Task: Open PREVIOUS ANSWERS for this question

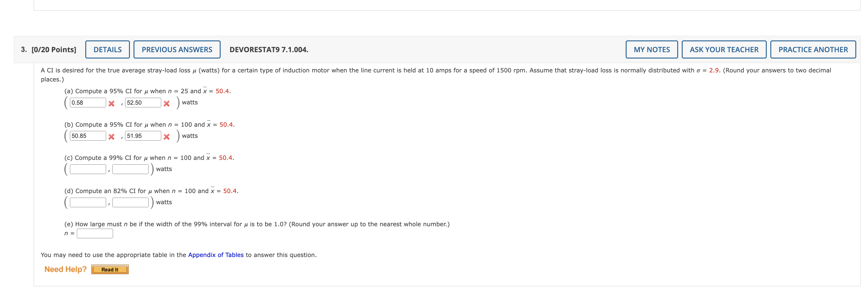Action: (177, 49)
